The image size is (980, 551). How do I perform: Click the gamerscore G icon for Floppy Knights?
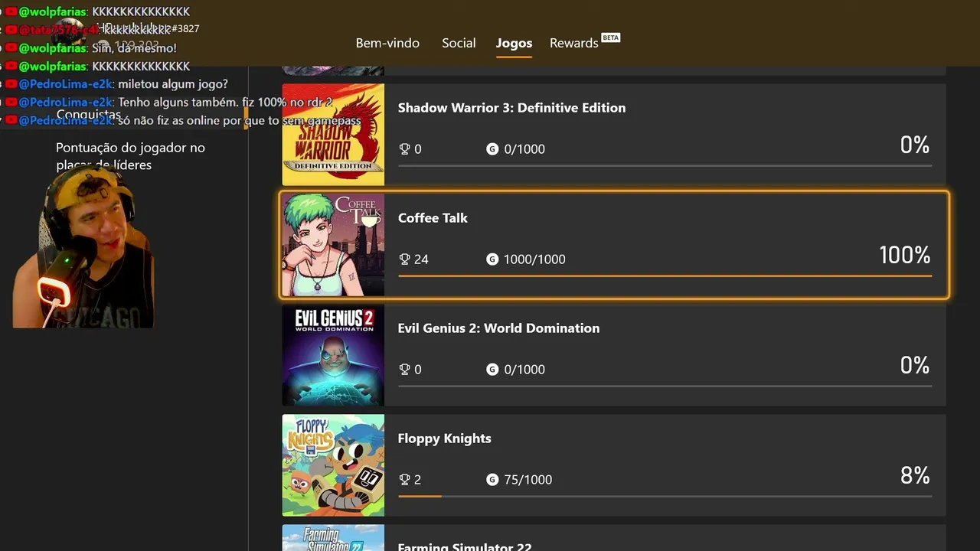coord(492,480)
